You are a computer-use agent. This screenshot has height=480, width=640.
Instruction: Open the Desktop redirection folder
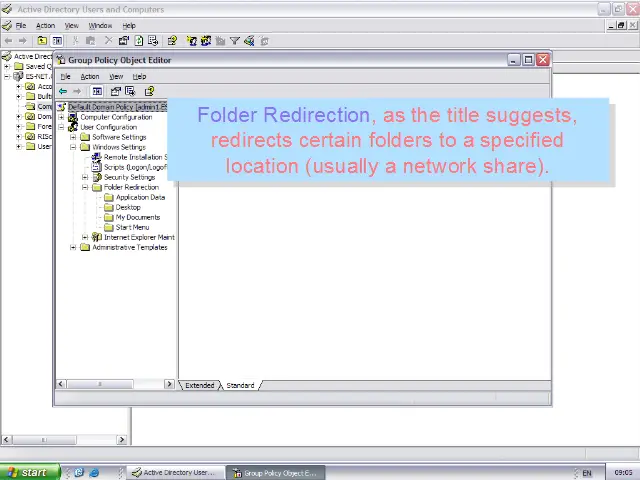click(128, 207)
